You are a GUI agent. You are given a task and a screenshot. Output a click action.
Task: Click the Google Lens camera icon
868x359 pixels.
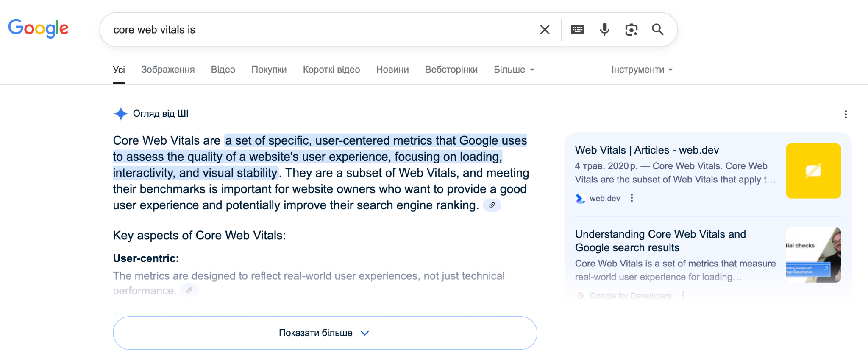point(632,29)
